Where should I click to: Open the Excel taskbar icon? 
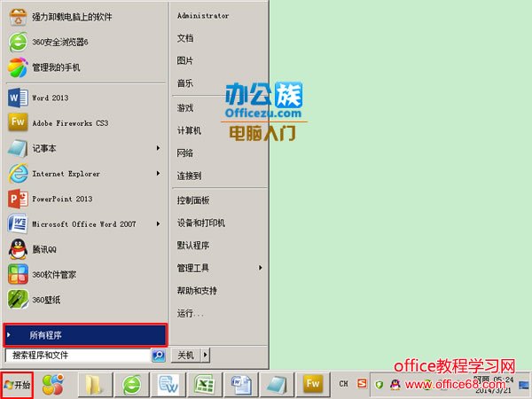point(204,385)
